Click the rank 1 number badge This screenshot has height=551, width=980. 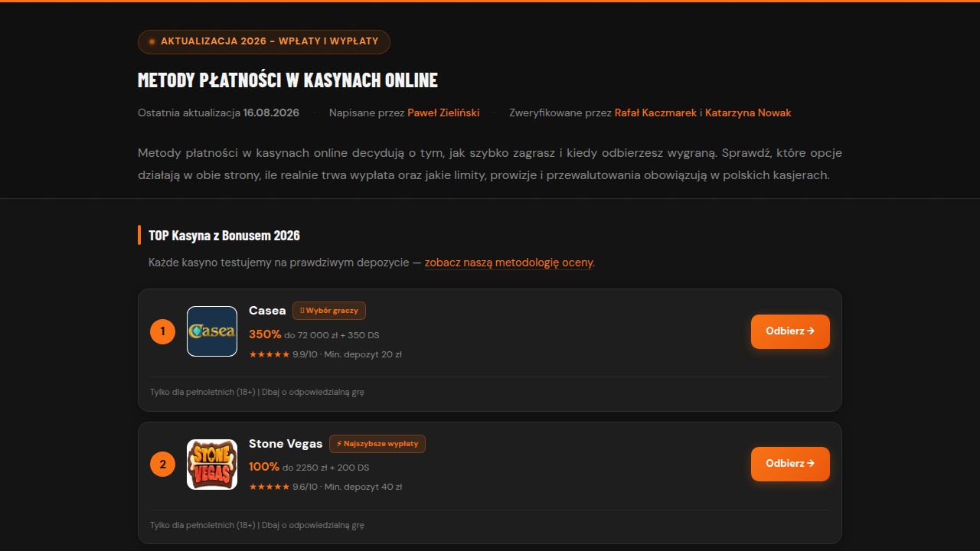[162, 331]
